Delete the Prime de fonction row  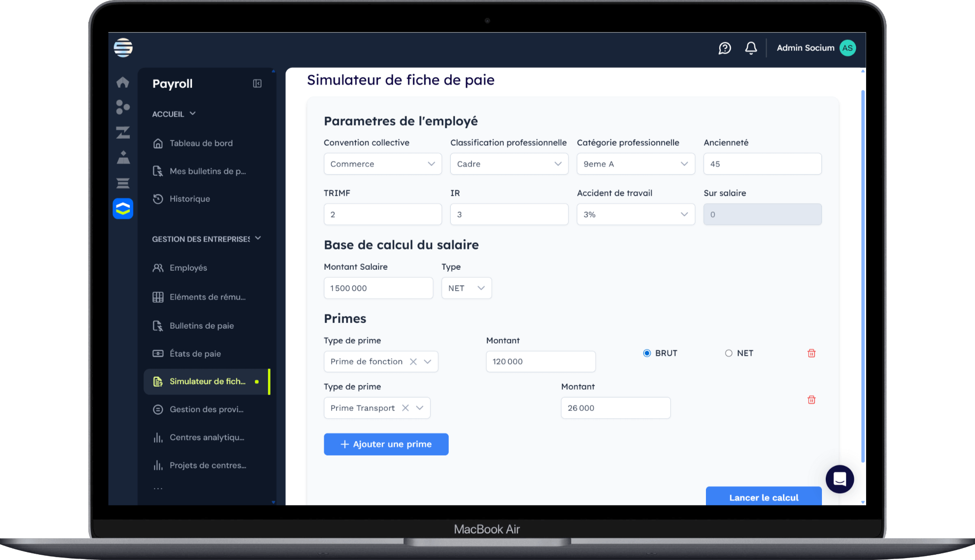click(x=811, y=353)
